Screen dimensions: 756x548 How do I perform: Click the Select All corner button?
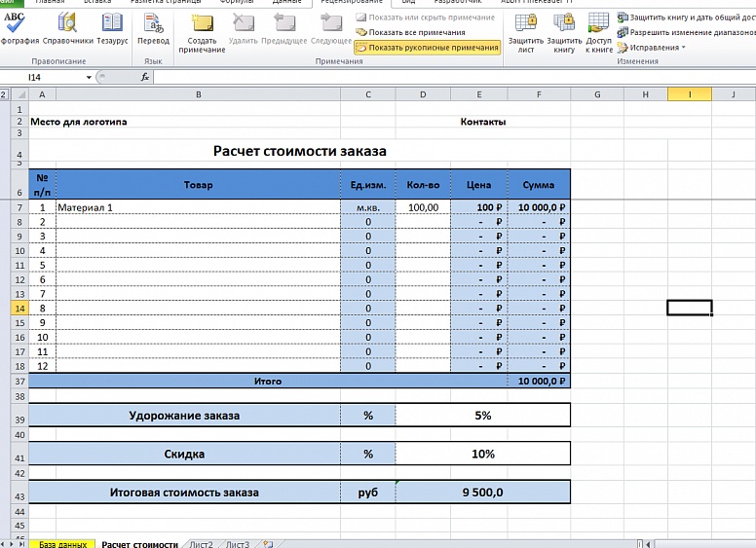(x=19, y=94)
